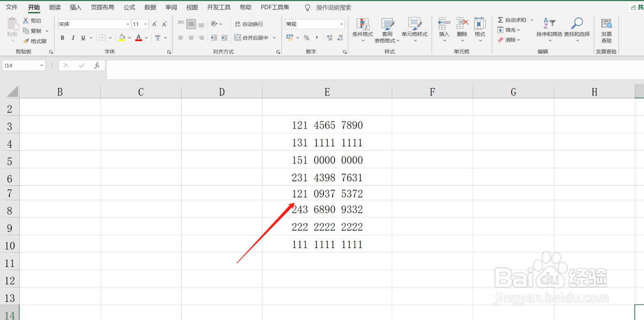Image resolution: width=644 pixels, height=320 pixels.
Task: Click the Paste clipboard icon
Action: pyautogui.click(x=12, y=24)
